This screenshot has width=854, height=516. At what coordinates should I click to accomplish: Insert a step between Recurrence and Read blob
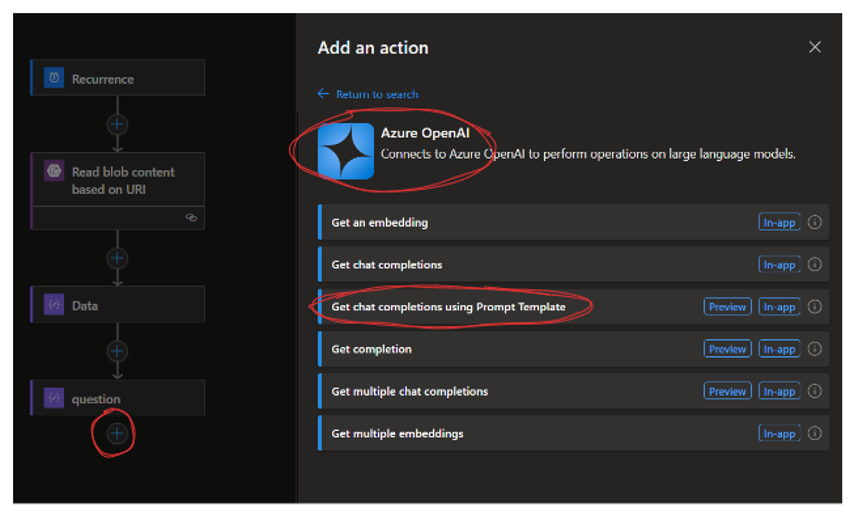pyautogui.click(x=117, y=124)
